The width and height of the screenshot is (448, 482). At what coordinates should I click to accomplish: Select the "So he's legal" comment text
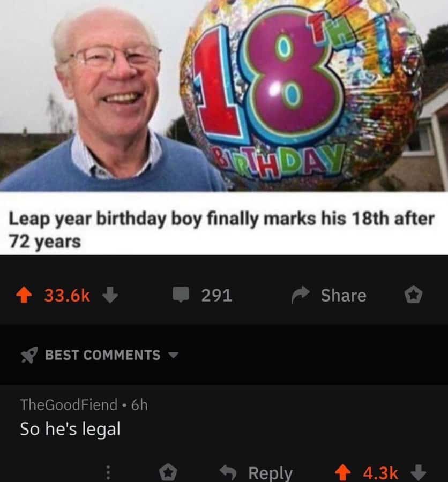(70, 429)
